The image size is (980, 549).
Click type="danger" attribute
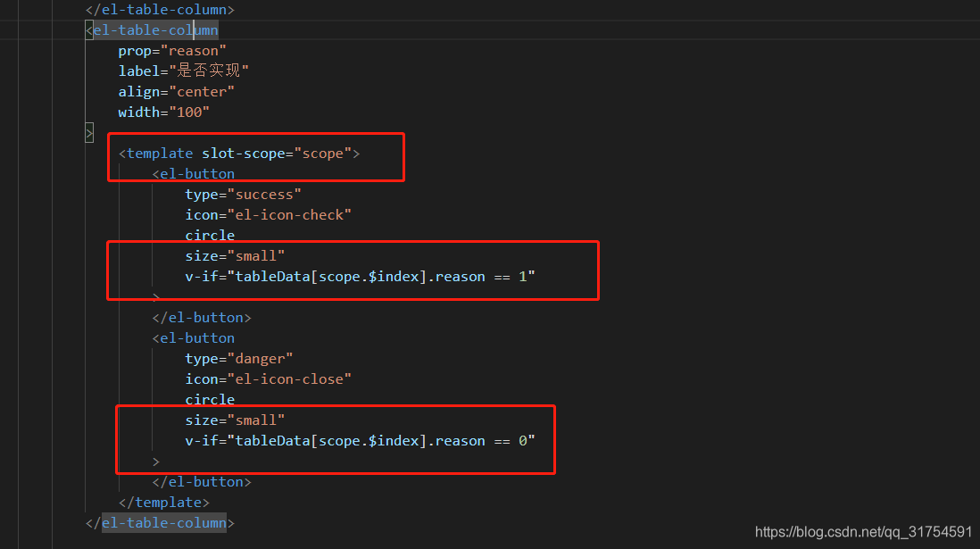(x=238, y=359)
